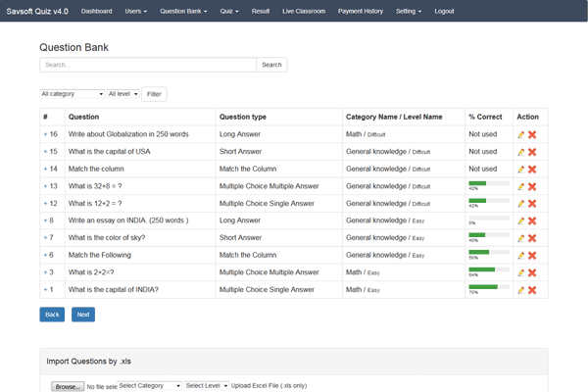Open the 'All category' filter dropdown
The image size is (588, 392).
pos(72,94)
